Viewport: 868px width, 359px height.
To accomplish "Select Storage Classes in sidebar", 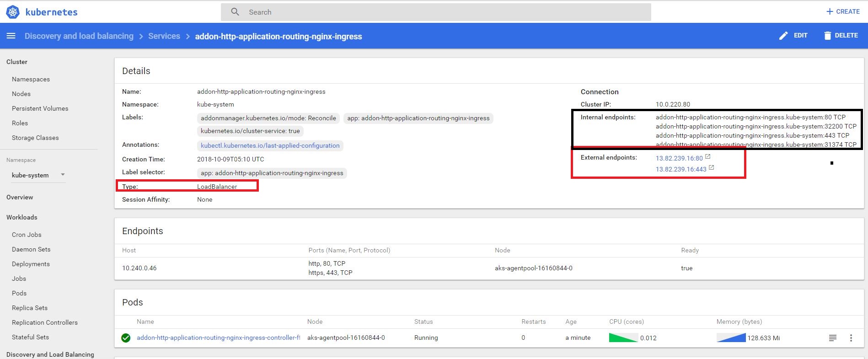I will [x=35, y=138].
